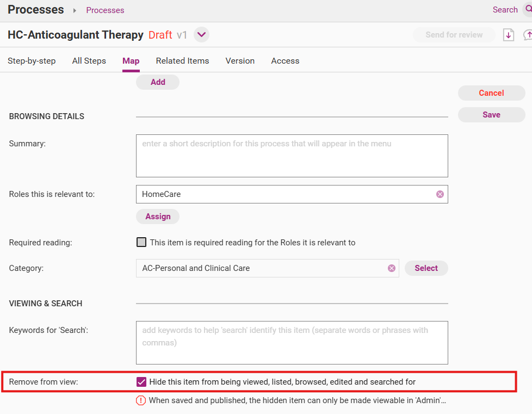Click the red warning exclamation icon
The width and height of the screenshot is (532, 414).
tap(141, 400)
